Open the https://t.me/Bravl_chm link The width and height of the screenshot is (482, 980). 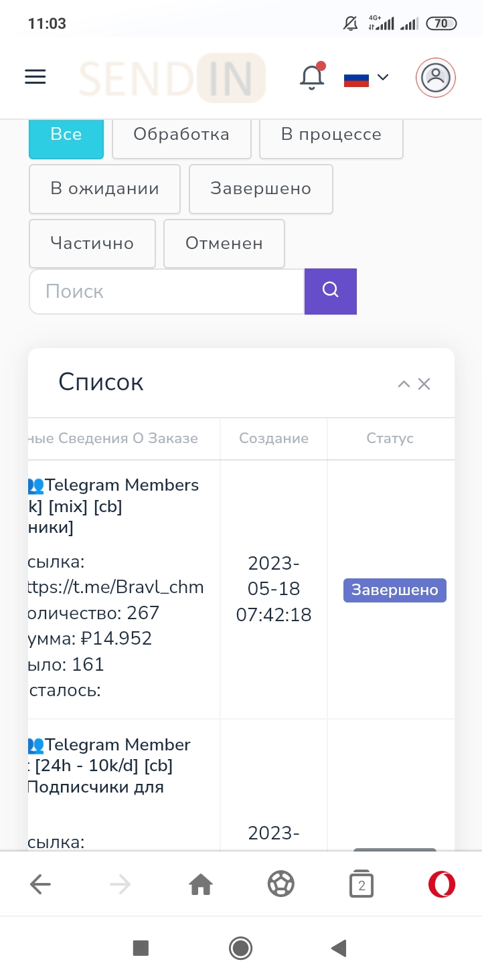pyautogui.click(x=116, y=587)
